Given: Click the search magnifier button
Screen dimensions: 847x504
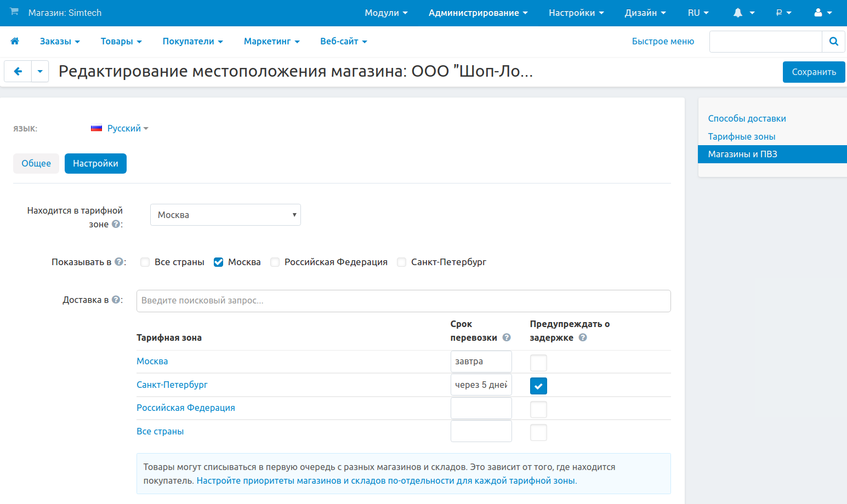Looking at the screenshot, I should (x=833, y=42).
